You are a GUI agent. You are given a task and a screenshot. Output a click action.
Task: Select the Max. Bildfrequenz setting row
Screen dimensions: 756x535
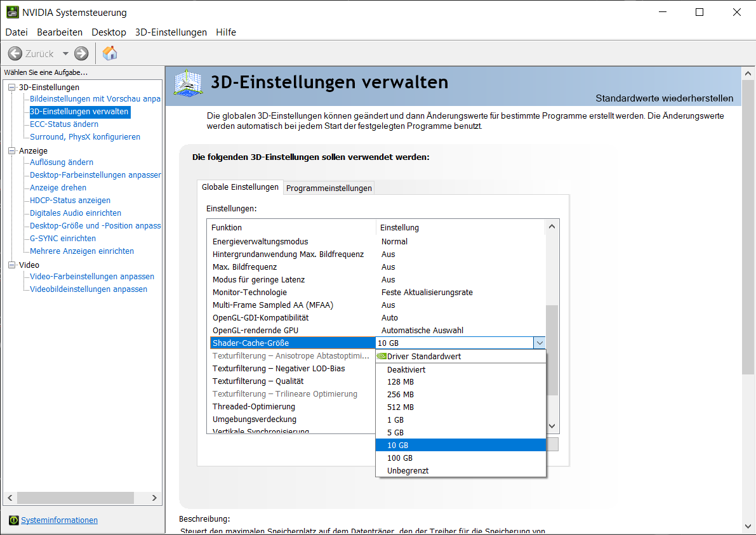[x=378, y=267]
